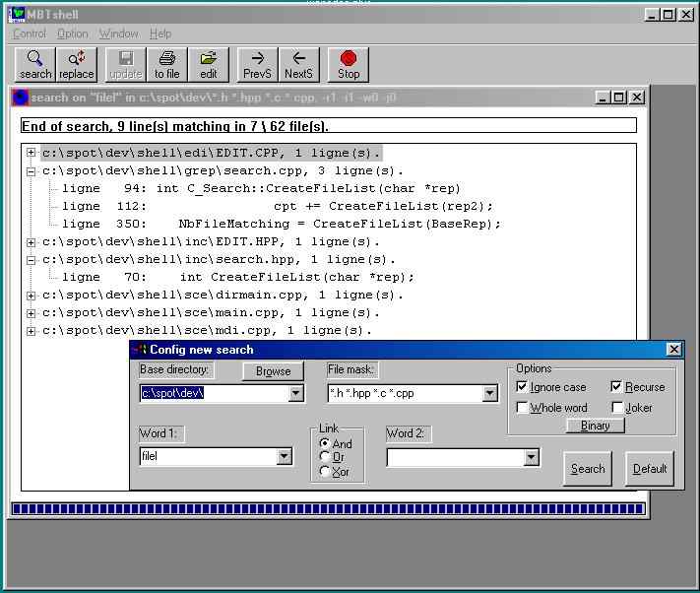700x593 pixels.
Task: Go to previous search with PrevS
Action: 258,65
